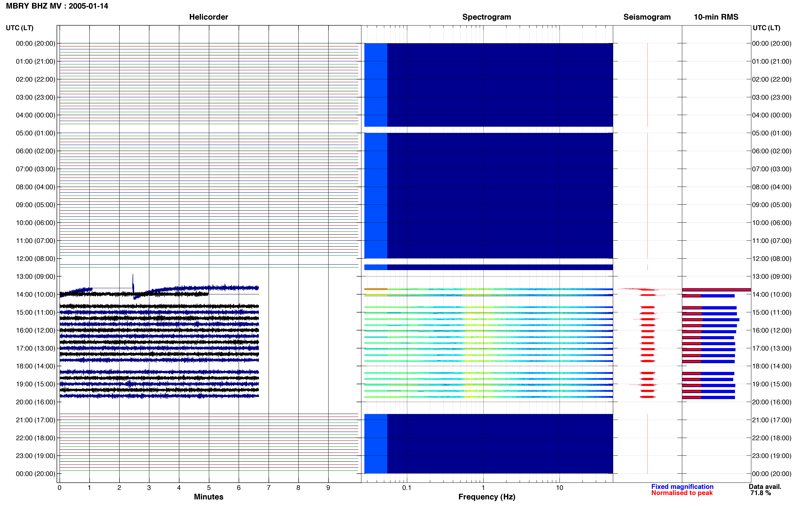Screen dimensions: 812x508
Task: Click left axis label '17:00 (13:00)'
Action: 35,348
